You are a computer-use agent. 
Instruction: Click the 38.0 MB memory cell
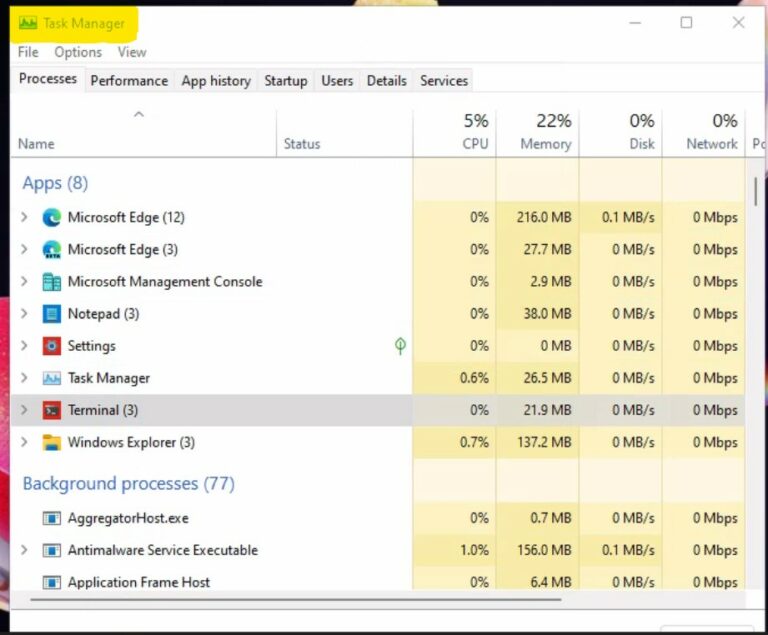(x=537, y=314)
